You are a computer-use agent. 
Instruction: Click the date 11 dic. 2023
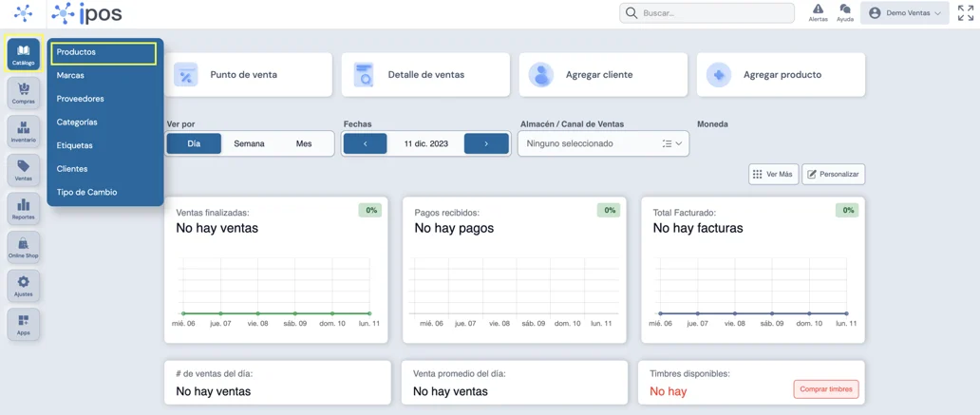tap(425, 143)
